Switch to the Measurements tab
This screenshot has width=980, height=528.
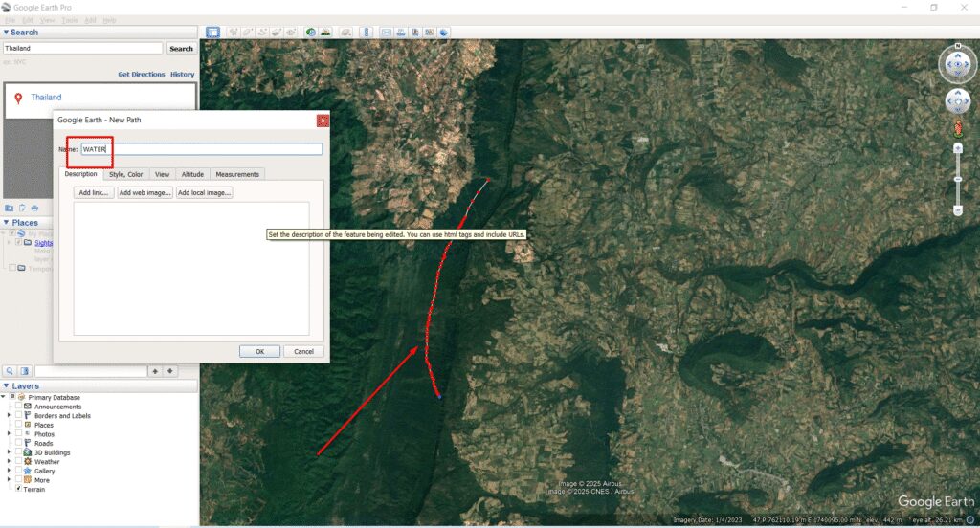[237, 174]
